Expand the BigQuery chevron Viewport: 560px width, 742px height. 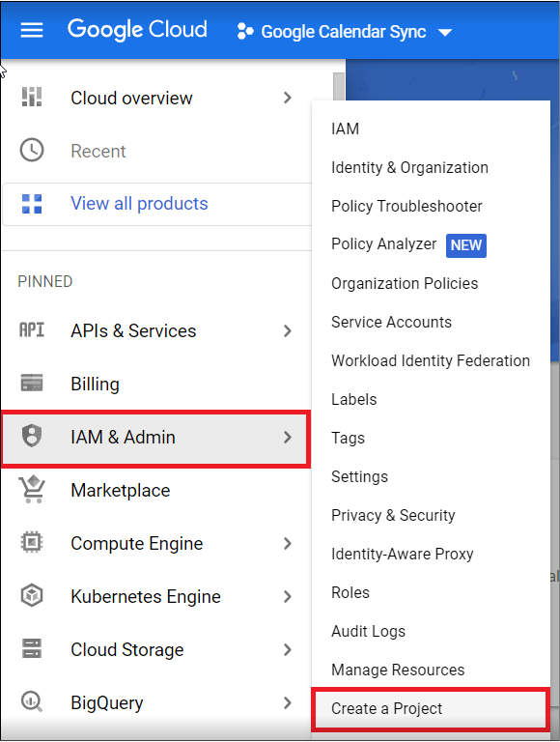(x=287, y=702)
